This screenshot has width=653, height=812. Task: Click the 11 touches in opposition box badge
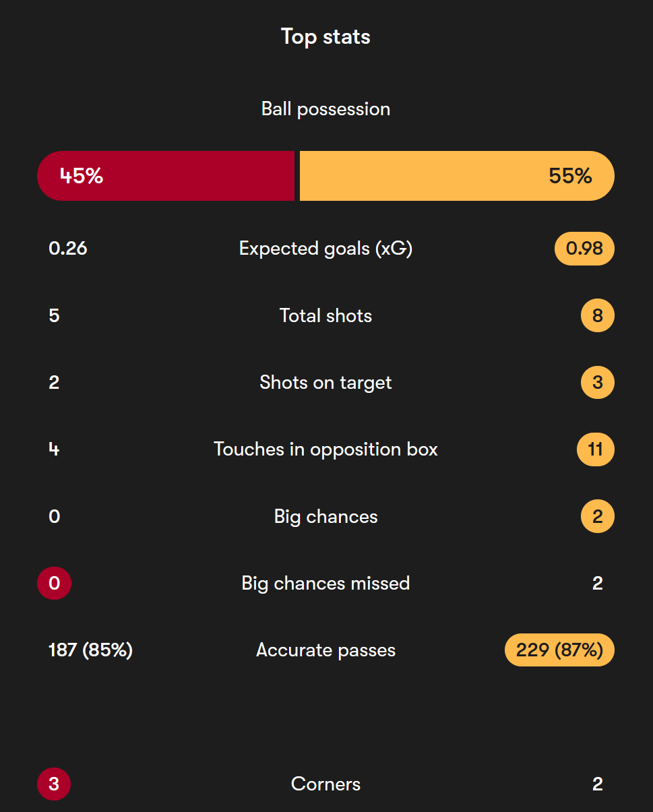click(x=596, y=449)
